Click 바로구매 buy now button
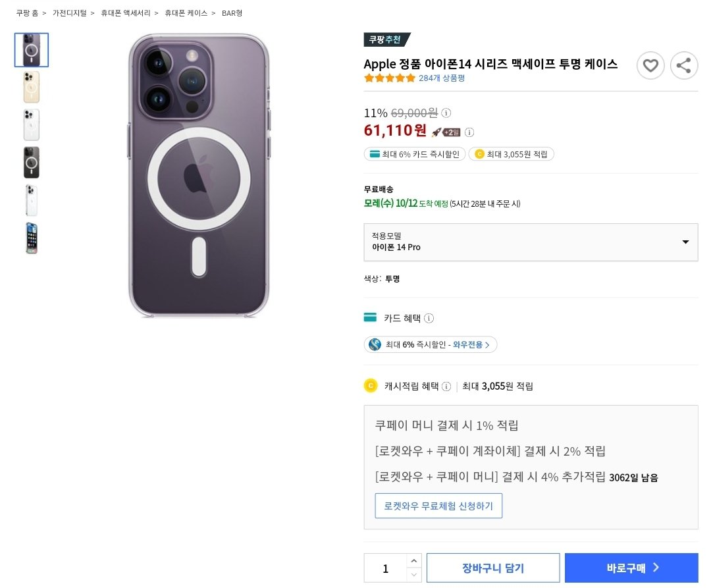Viewport: 711px width, 588px height. (631, 568)
